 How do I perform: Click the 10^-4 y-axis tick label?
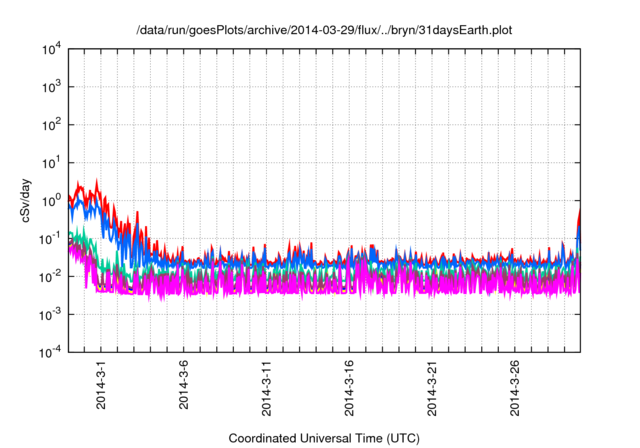[x=50, y=351]
